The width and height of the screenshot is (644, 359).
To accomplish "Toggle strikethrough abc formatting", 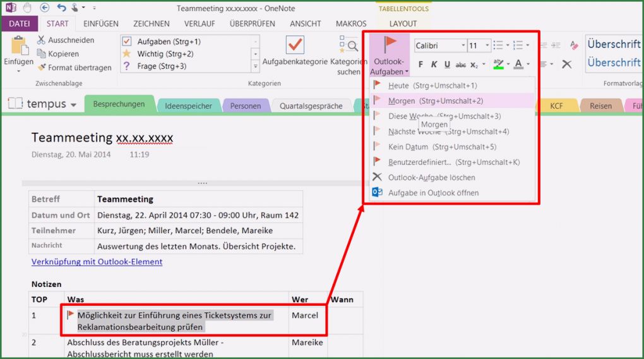I will tap(461, 64).
